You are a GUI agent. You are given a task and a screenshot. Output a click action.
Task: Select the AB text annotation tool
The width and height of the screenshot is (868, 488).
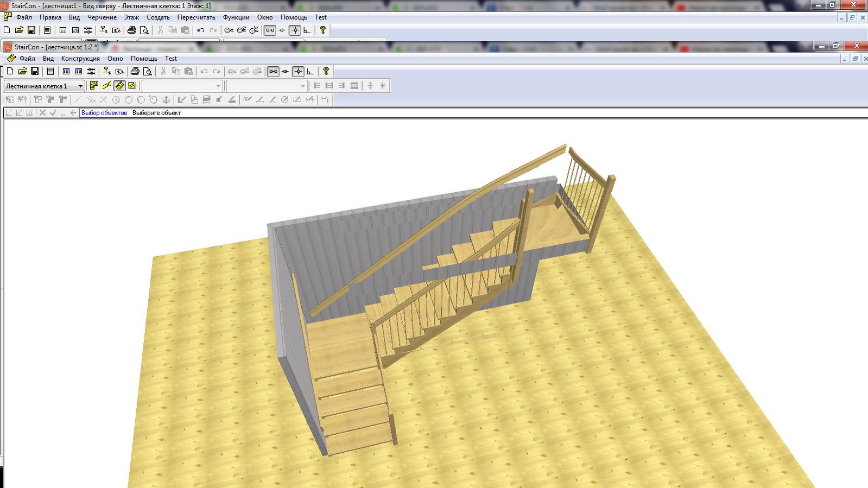pos(248,99)
